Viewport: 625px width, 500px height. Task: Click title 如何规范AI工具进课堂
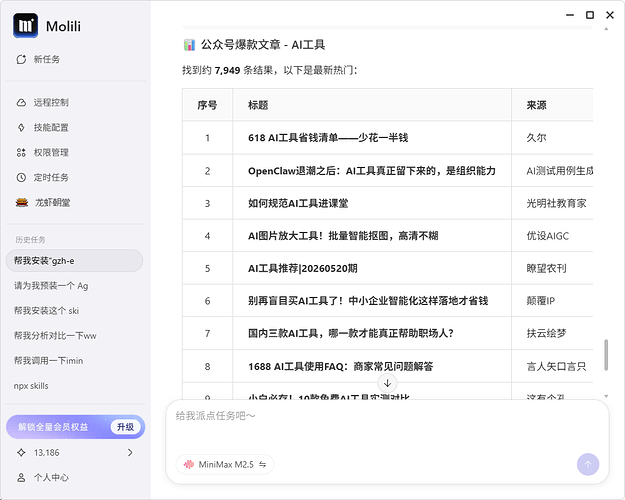pos(298,203)
